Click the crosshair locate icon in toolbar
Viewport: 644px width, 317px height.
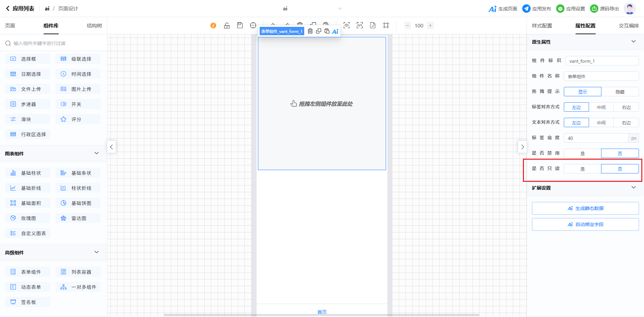click(253, 25)
